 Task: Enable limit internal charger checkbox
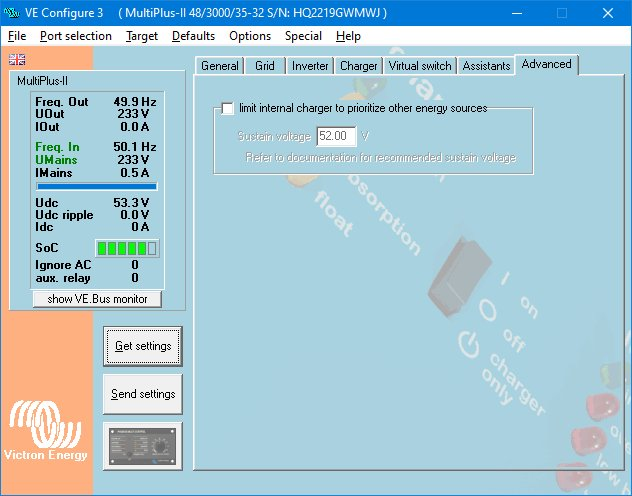pos(228,108)
